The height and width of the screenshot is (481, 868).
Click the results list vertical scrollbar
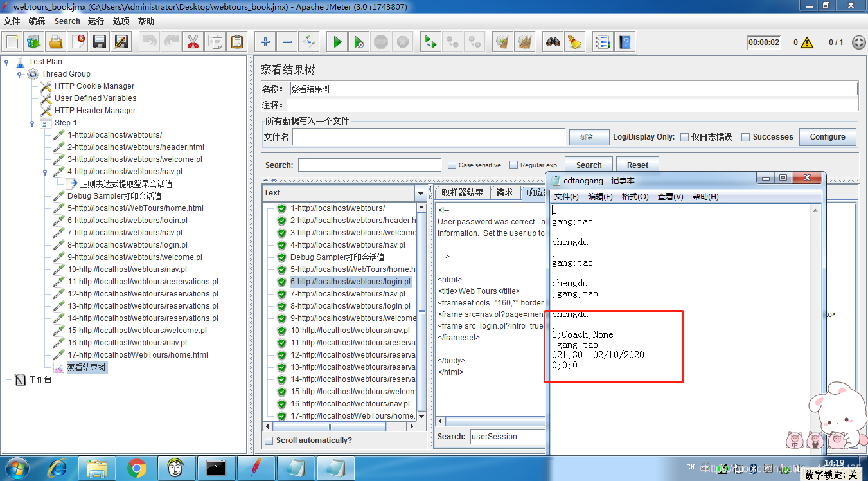pyautogui.click(x=421, y=311)
